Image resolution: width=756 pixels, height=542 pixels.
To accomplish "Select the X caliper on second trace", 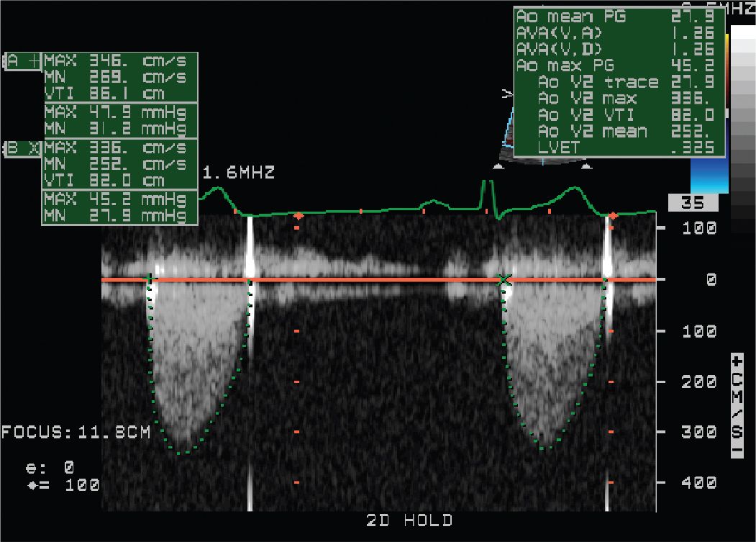I will pos(505,279).
